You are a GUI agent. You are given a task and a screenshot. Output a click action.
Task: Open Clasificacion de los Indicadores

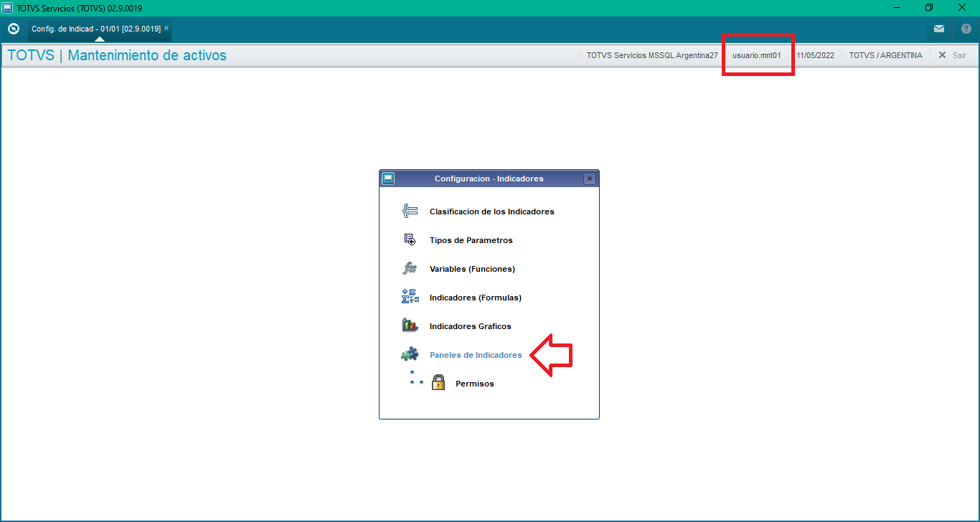tap(491, 212)
